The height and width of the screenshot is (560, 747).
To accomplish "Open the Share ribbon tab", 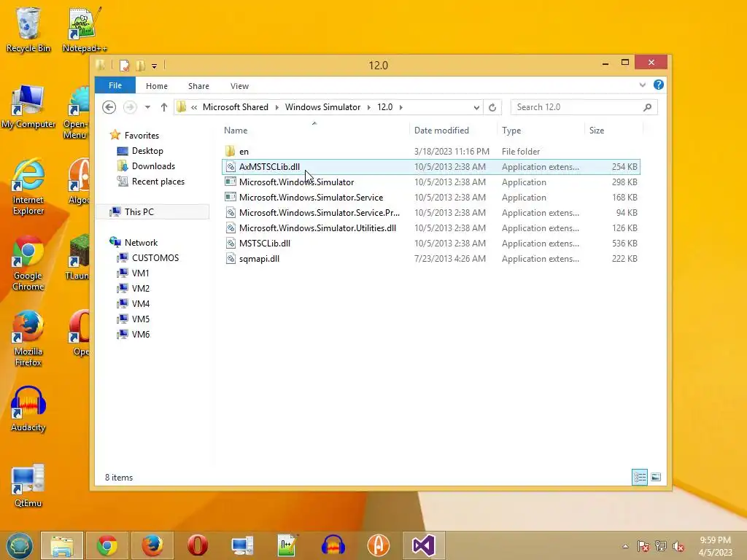I will coord(198,86).
